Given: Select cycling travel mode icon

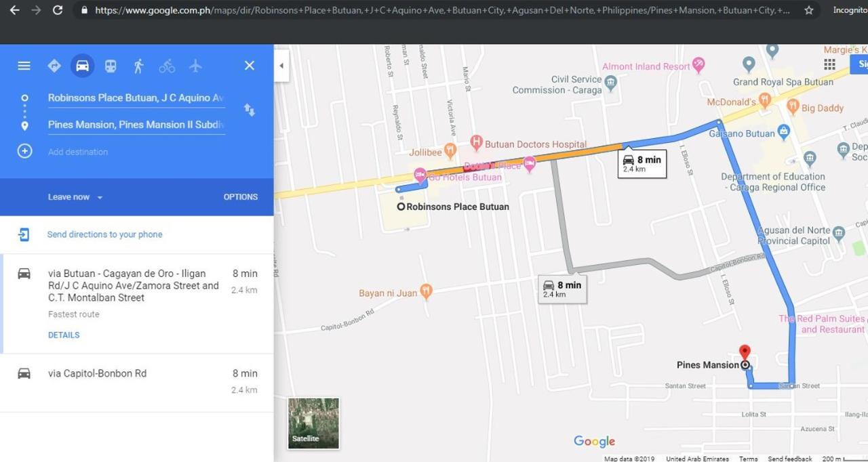Looking at the screenshot, I should tap(167, 66).
